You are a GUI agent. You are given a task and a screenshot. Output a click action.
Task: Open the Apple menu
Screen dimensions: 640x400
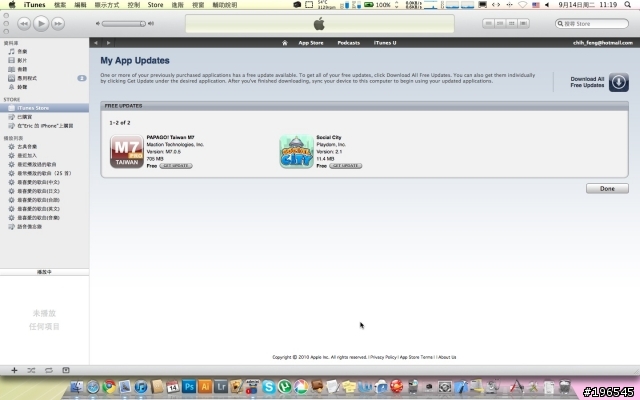tap(12, 5)
